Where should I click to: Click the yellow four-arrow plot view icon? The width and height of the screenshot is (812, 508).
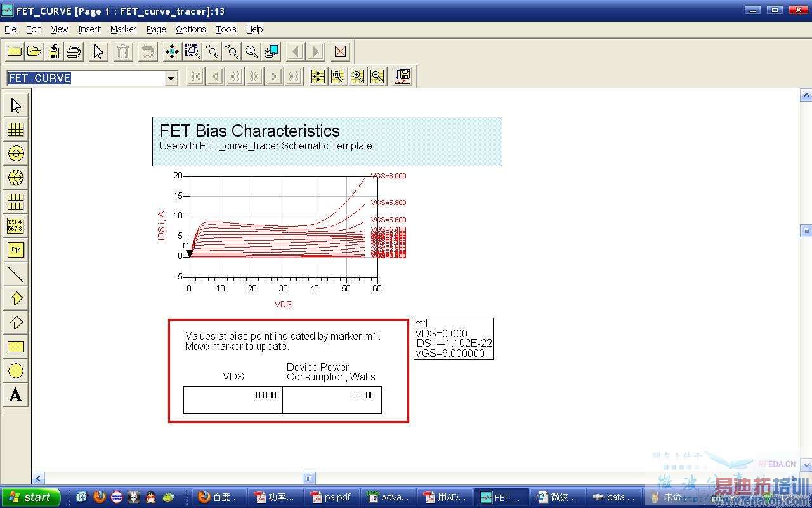[x=318, y=77]
